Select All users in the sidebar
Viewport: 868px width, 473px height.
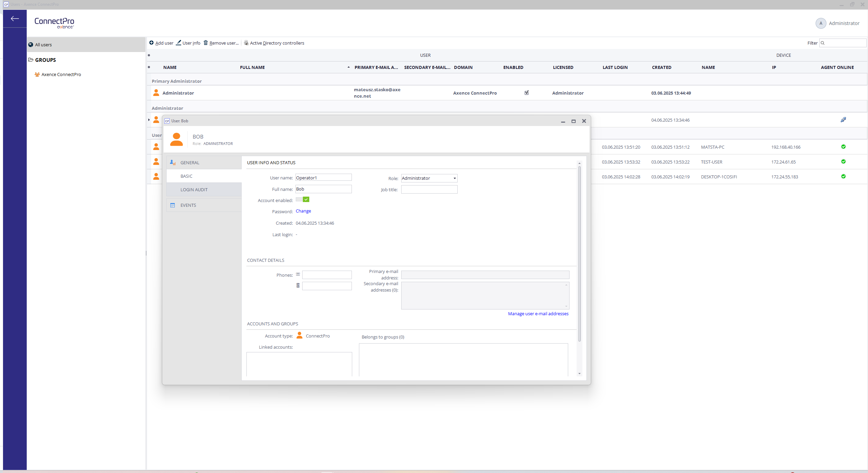tap(86, 45)
